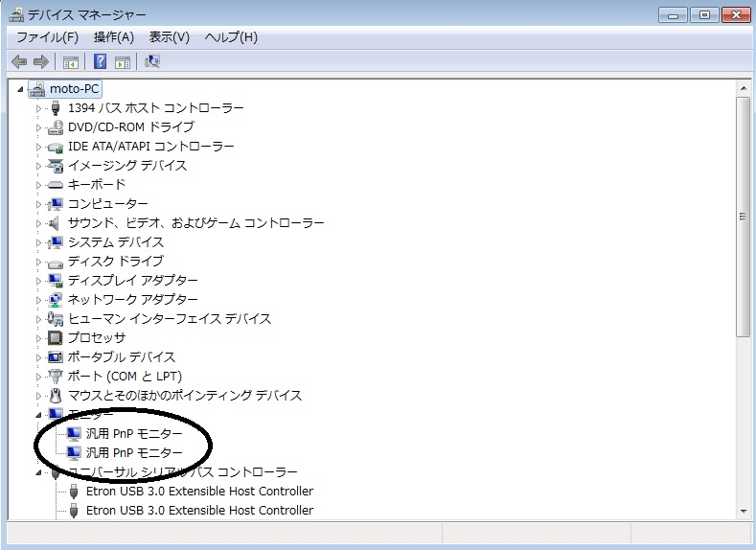Select ポータブル デバイス label
The height and width of the screenshot is (550, 756).
[122, 357]
